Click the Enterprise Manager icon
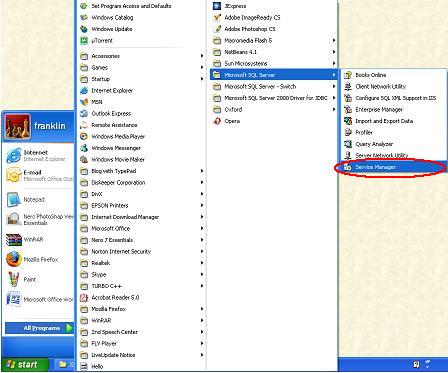This screenshot has width=448, height=373. pyautogui.click(x=348, y=109)
